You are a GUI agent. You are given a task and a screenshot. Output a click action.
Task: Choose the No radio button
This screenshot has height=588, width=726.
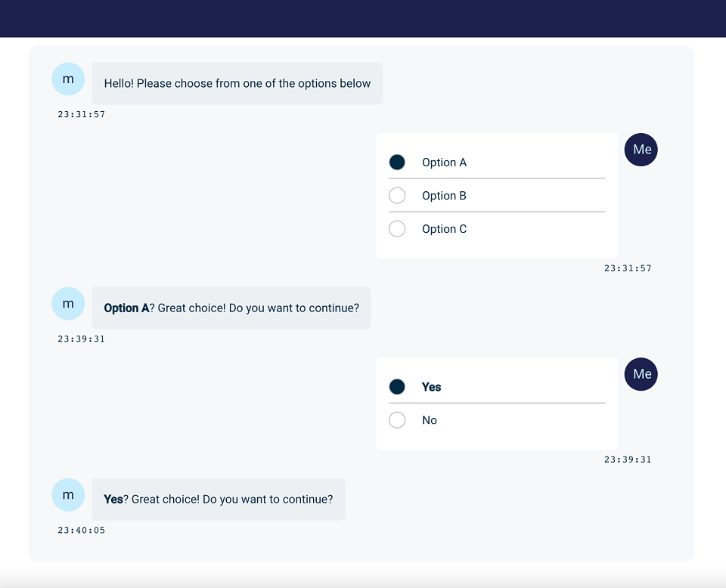pyautogui.click(x=397, y=420)
